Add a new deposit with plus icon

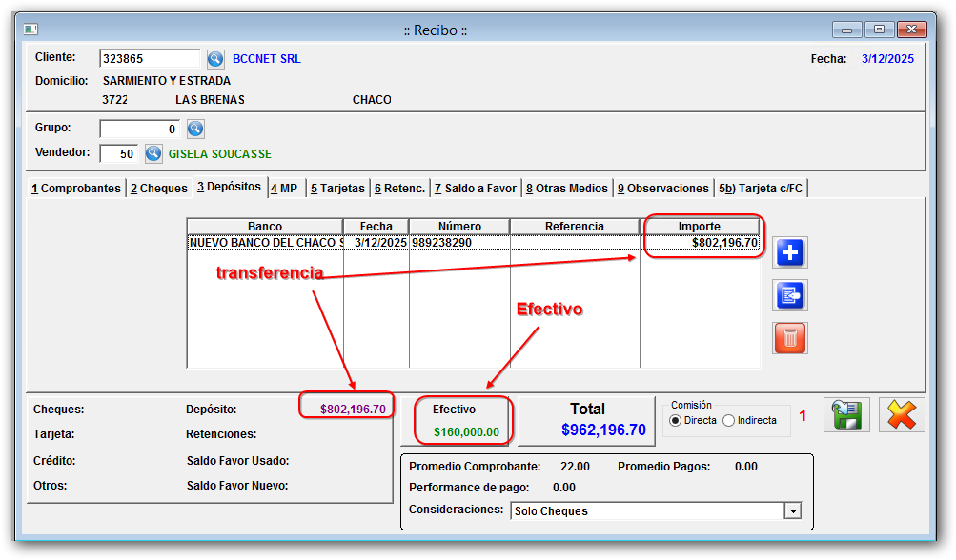(790, 253)
